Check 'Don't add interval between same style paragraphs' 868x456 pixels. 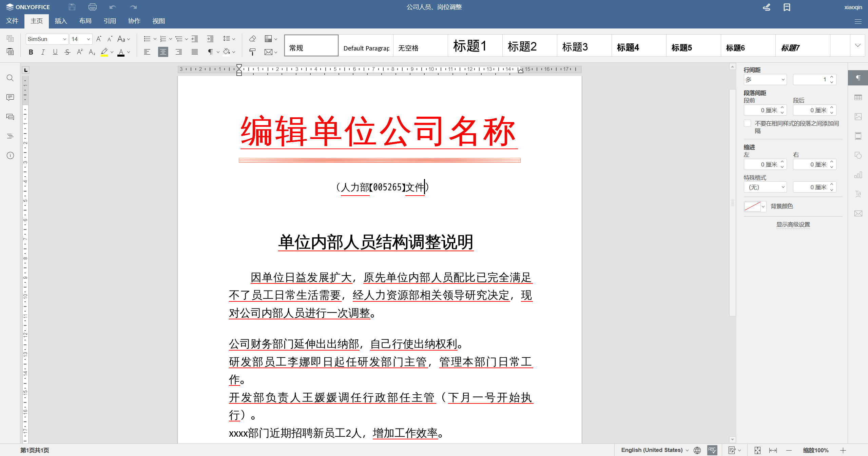coord(747,123)
